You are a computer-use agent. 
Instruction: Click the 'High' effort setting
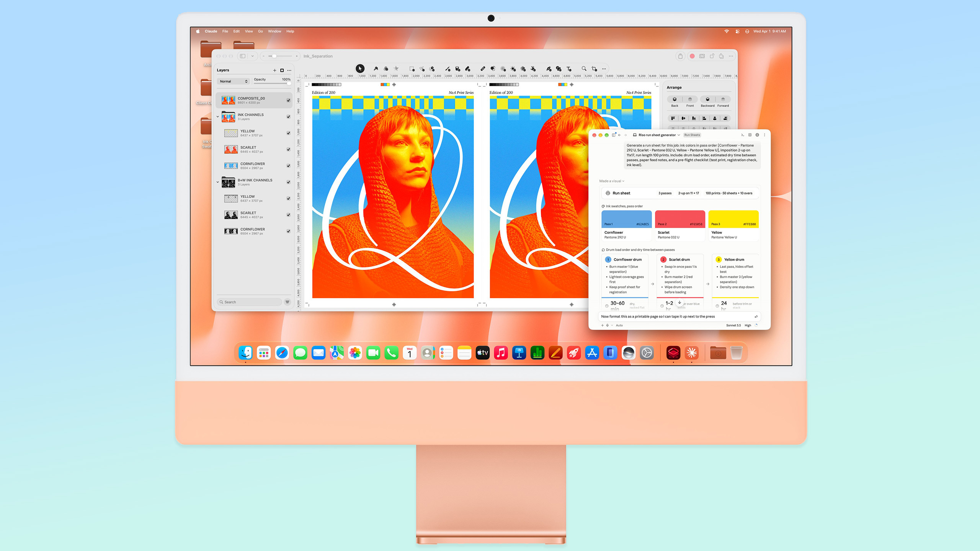[748, 326]
